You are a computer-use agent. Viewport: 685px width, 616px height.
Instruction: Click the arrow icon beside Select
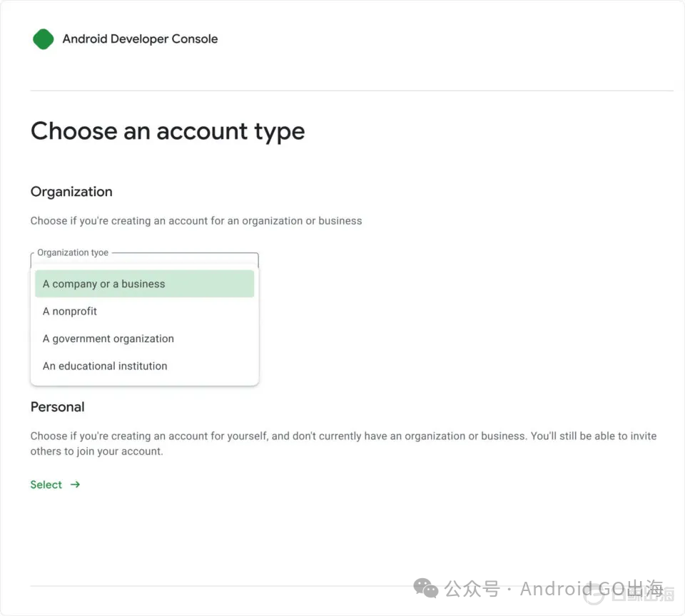[75, 485]
